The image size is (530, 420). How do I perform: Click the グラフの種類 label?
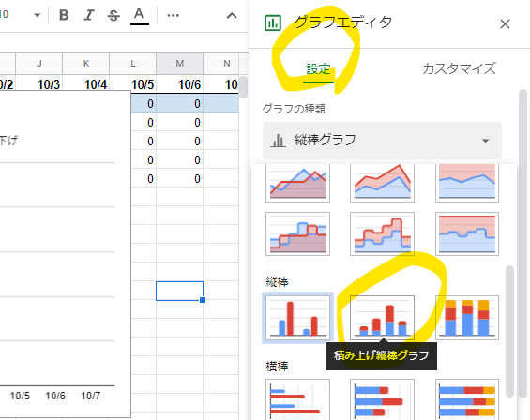(294, 109)
